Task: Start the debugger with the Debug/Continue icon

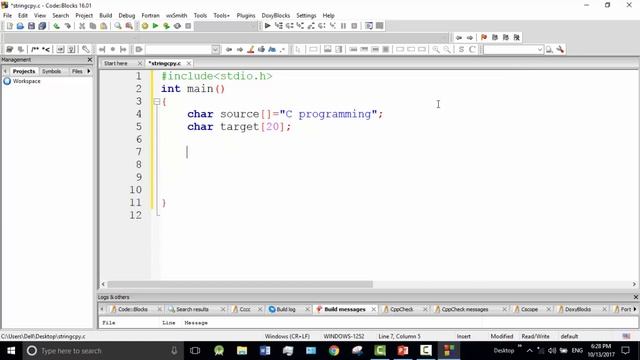Action: pos(267,26)
